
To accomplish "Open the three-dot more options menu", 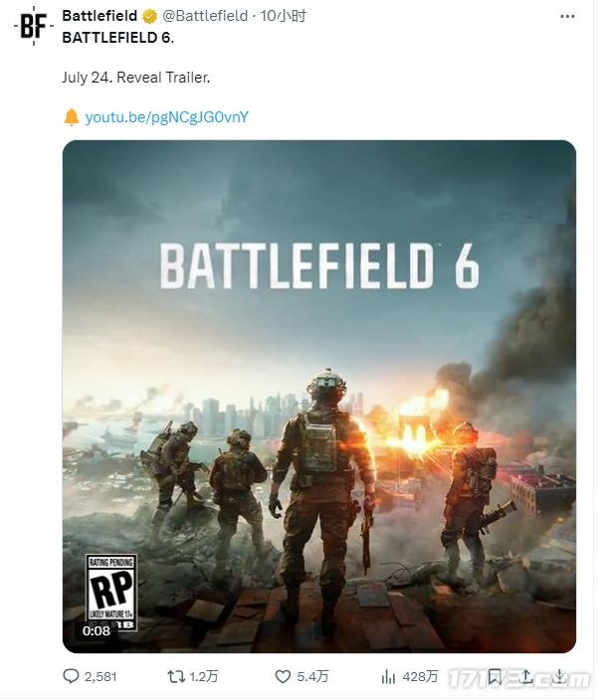I will click(567, 16).
